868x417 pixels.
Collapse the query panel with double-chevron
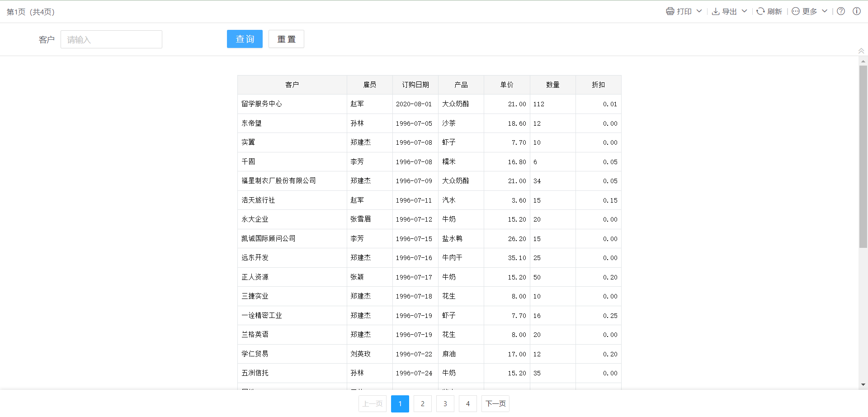(861, 51)
